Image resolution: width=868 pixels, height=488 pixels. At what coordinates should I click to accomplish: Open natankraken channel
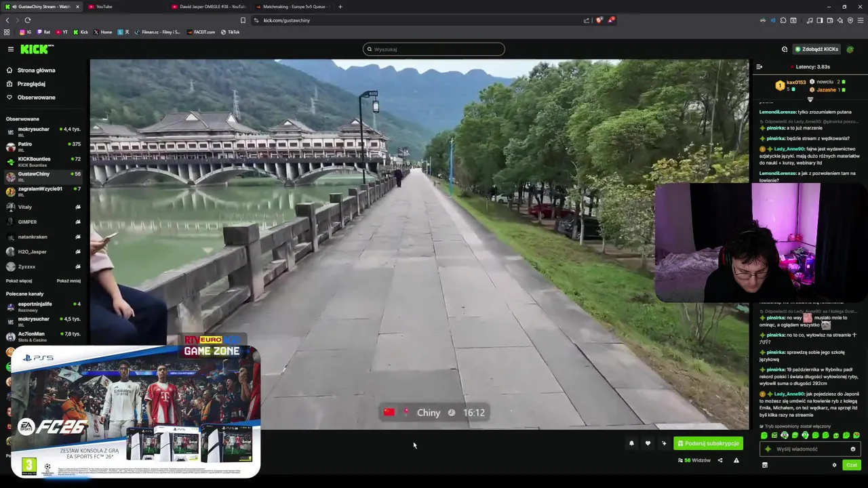point(43,237)
